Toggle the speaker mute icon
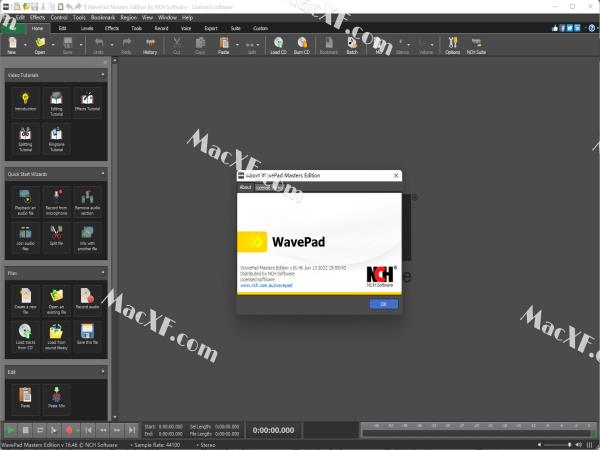Image resolution: width=600 pixels, height=450 pixels. pyautogui.click(x=579, y=445)
